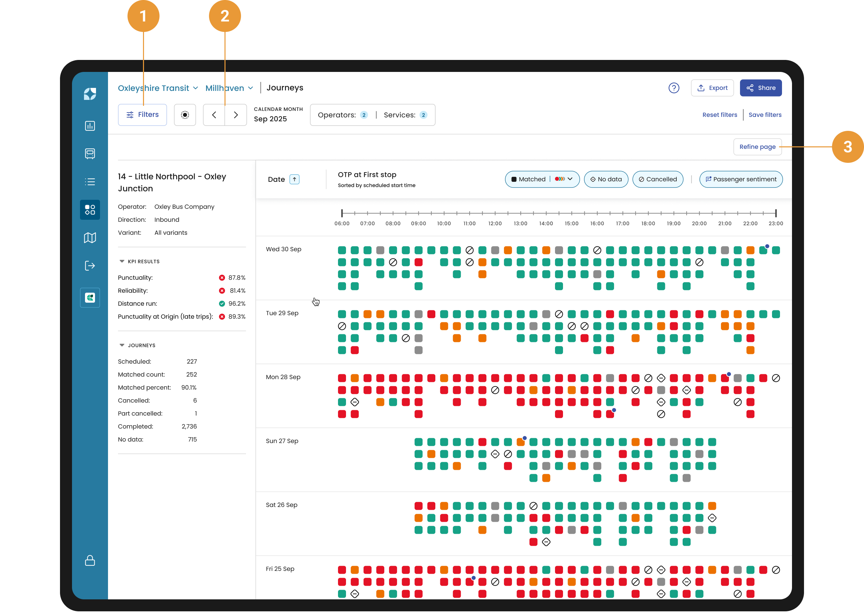Open the analytics chart sidebar icon
Viewport: 864px width, 616px height.
(x=90, y=126)
